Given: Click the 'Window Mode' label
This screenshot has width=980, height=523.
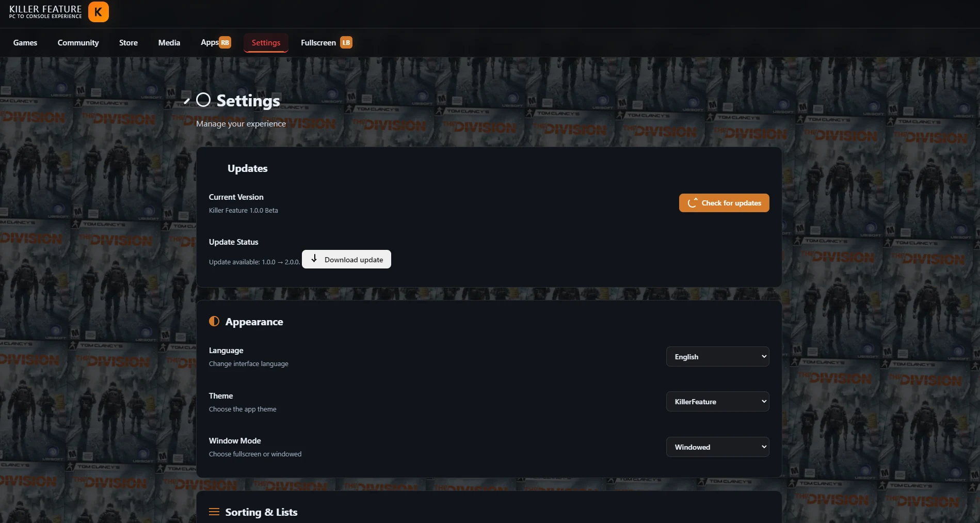Looking at the screenshot, I should [x=235, y=441].
